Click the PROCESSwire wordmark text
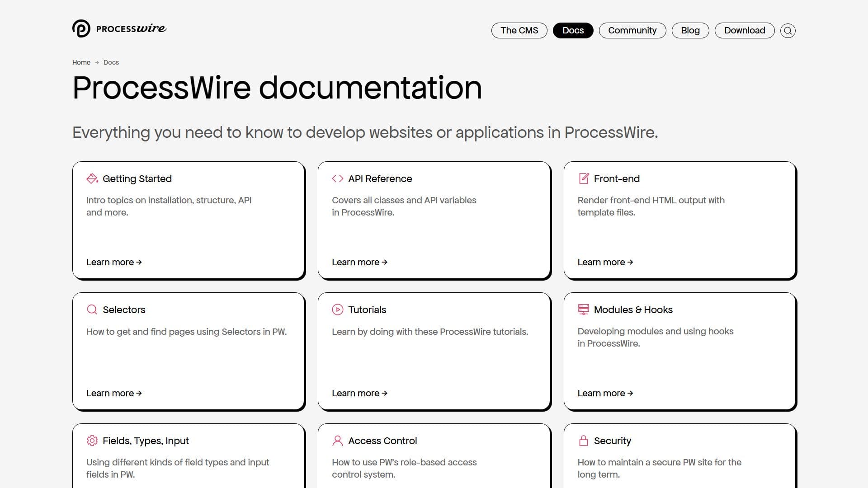Image resolution: width=868 pixels, height=488 pixels. pyautogui.click(x=131, y=28)
